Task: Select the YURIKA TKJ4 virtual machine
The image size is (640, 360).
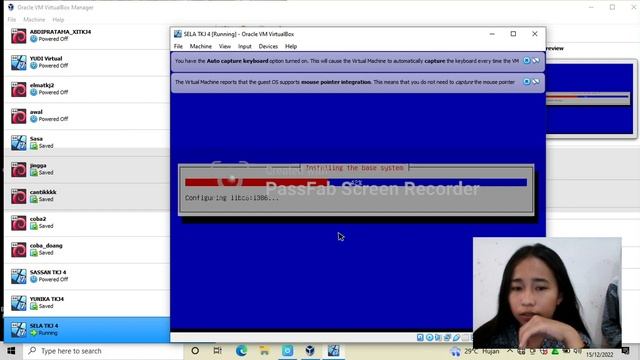Action: 87,303
